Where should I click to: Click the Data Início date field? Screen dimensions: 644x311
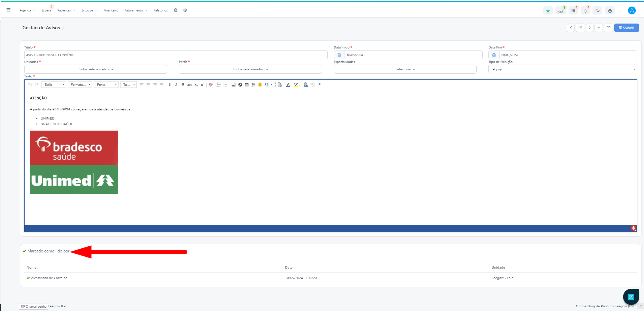[x=413, y=55]
